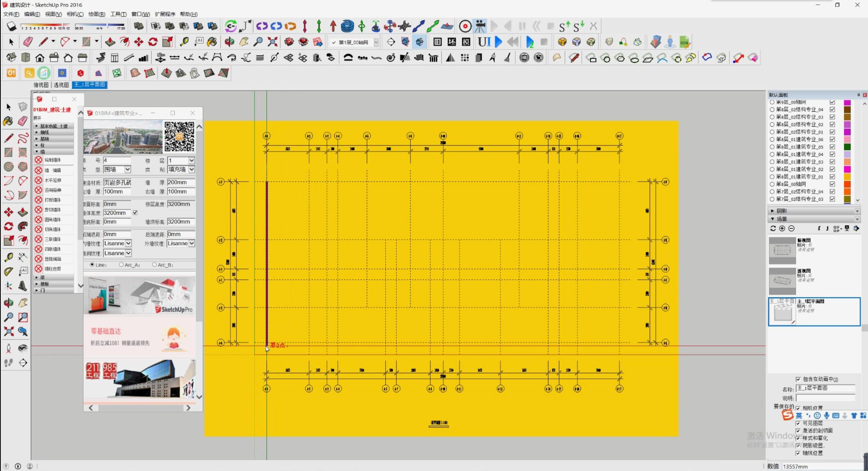Image resolution: width=868 pixels, height=471 pixels.
Task: Set layer 第8层_01建筑专业_03 as current via radio
Action: [x=772, y=162]
